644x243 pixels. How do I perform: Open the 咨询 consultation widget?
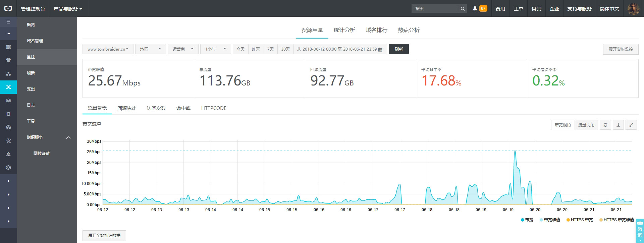(x=640, y=231)
